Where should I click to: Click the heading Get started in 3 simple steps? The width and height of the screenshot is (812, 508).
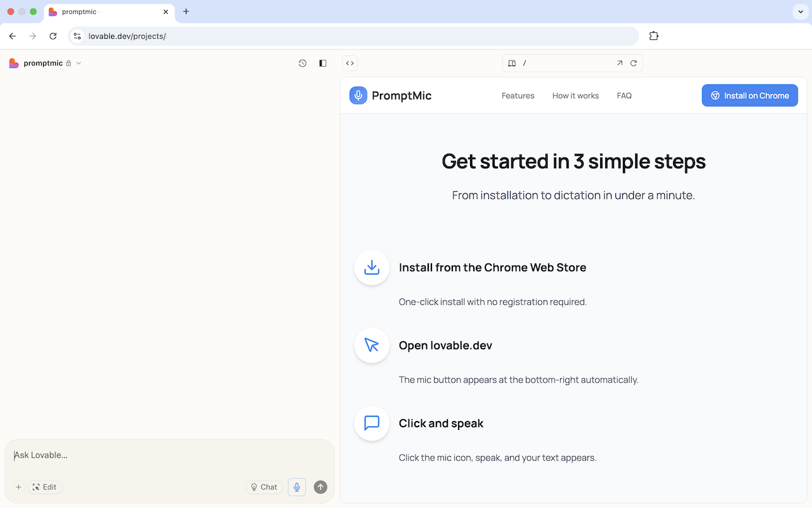(x=573, y=161)
